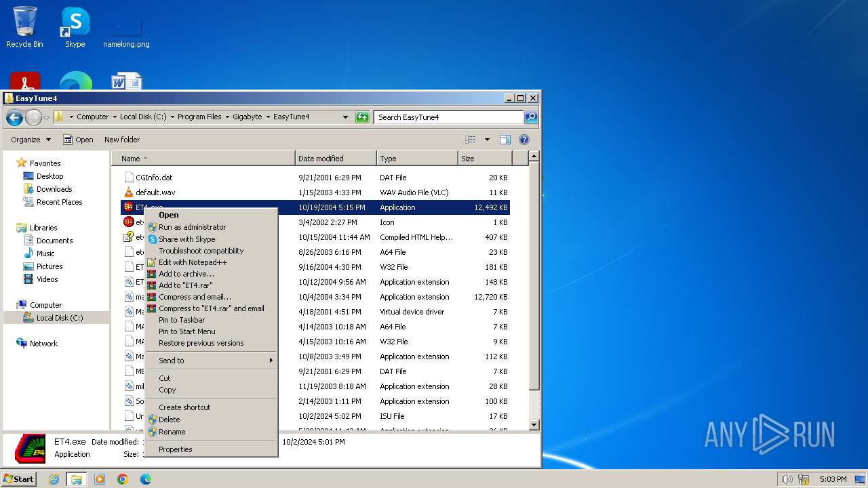Choose Pin to Start Menu
The image size is (868, 488).
pos(211,331)
